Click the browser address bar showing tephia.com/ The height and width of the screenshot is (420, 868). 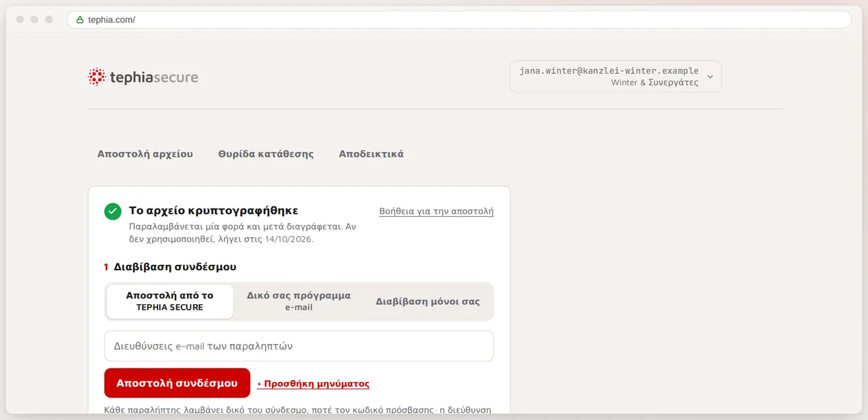[459, 20]
